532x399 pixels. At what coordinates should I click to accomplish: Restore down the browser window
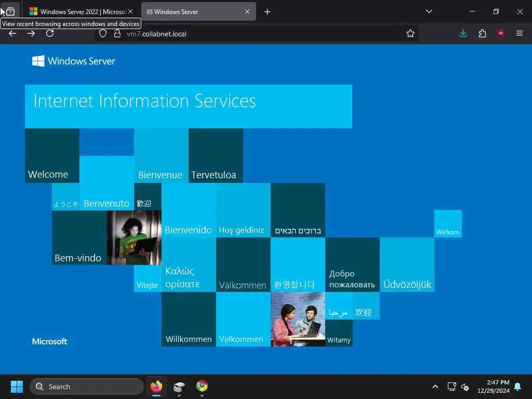pos(496,11)
